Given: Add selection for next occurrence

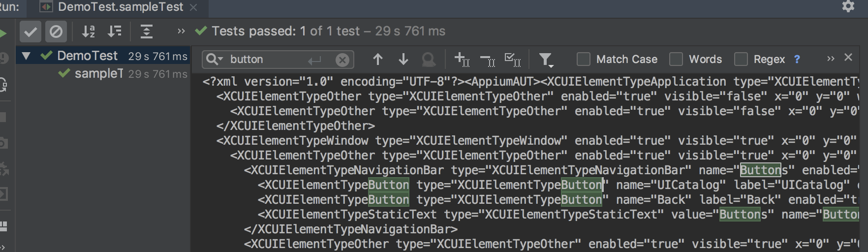Looking at the screenshot, I should [x=462, y=60].
